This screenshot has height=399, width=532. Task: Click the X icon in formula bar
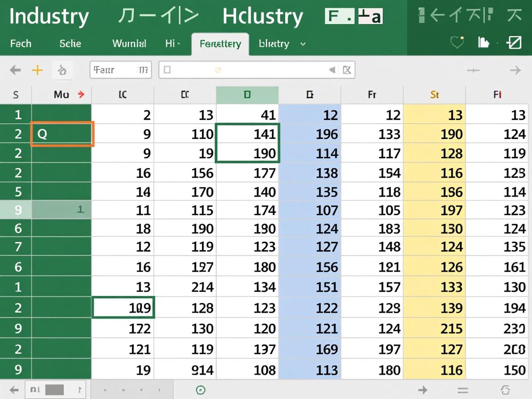[347, 70]
